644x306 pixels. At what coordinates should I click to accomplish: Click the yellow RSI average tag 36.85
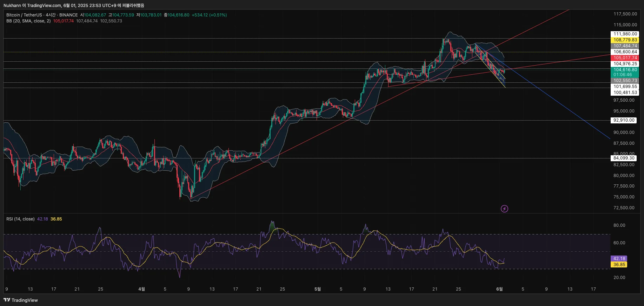619,265
